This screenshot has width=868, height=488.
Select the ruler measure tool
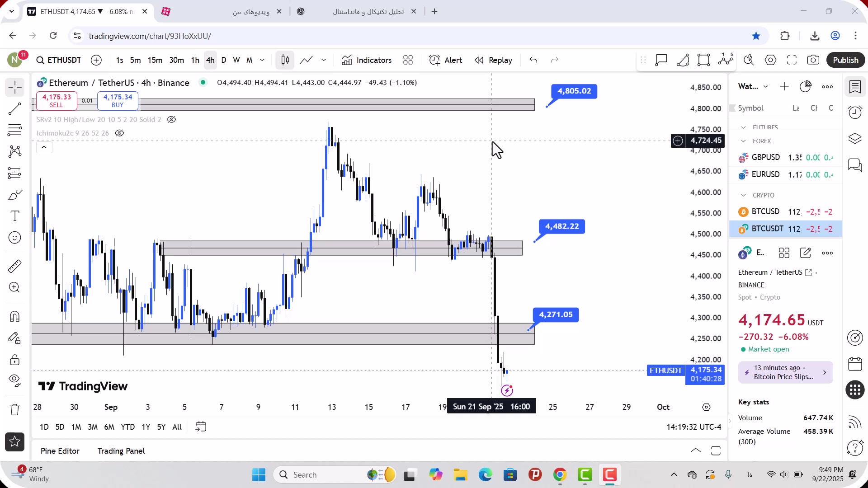pyautogui.click(x=15, y=266)
